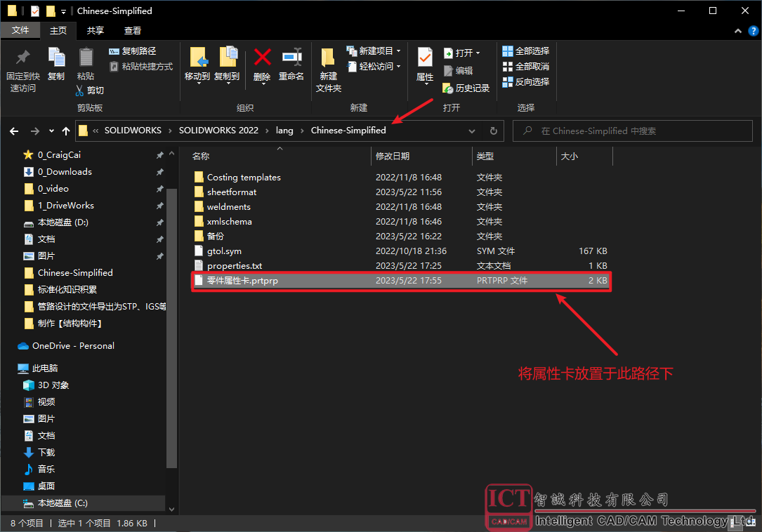Viewport: 762px width, 532px height.
Task: Click the Open (打开) ribbon button
Action: tap(462, 53)
